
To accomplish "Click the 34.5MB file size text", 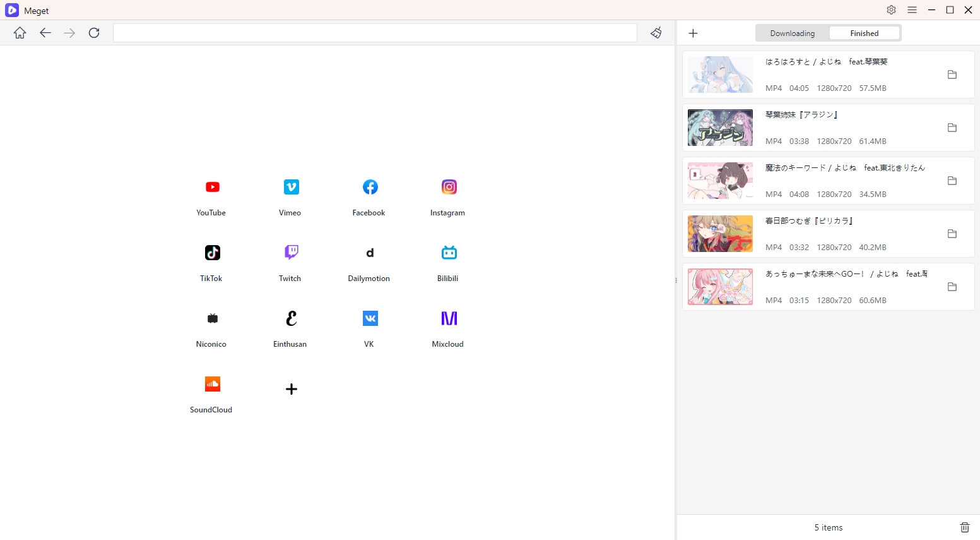I will coord(873,195).
